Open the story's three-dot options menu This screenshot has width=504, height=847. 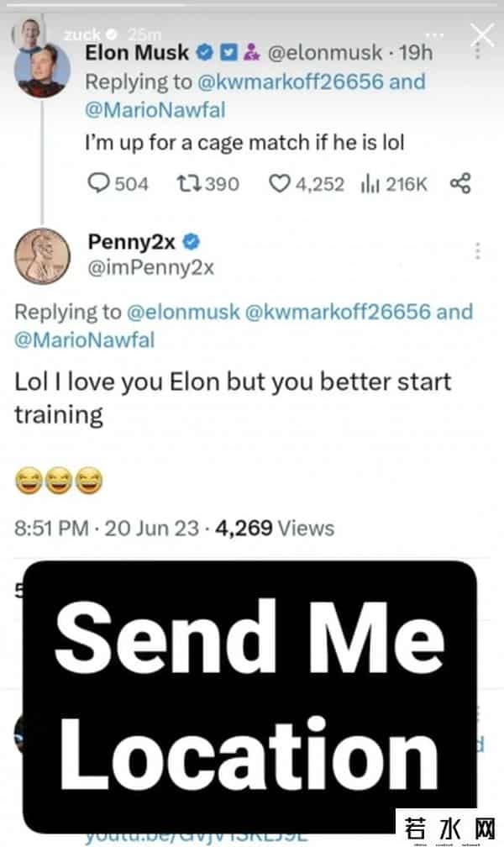coord(434,35)
